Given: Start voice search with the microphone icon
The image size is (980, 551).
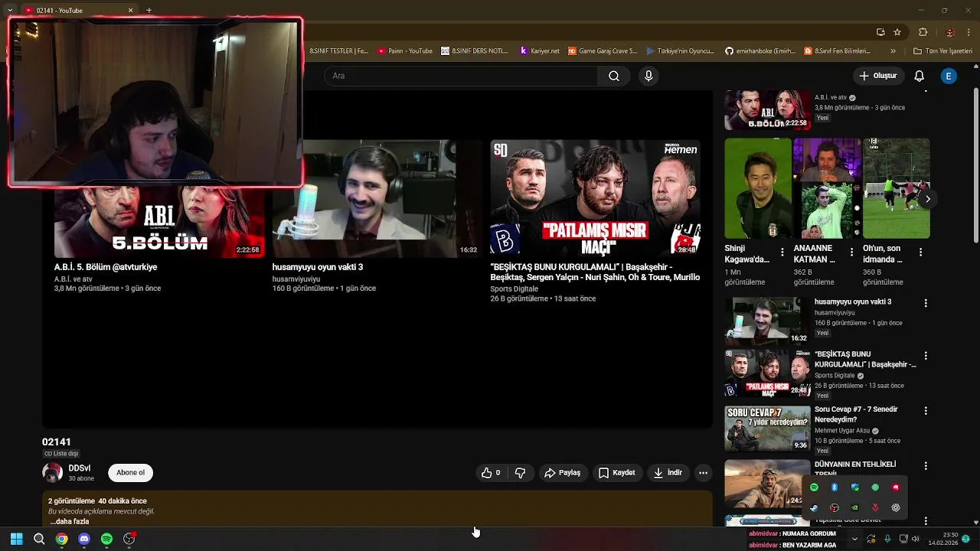Looking at the screenshot, I should pyautogui.click(x=648, y=76).
